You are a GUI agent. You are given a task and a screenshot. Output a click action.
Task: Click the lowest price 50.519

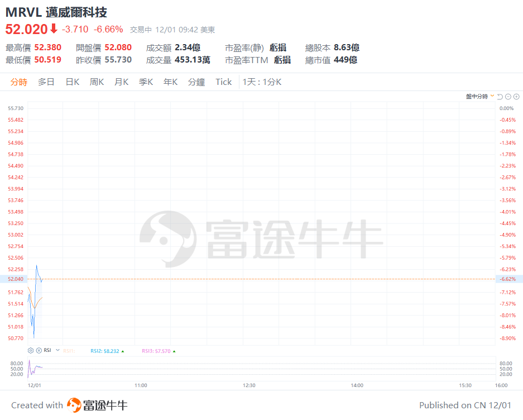[47, 60]
